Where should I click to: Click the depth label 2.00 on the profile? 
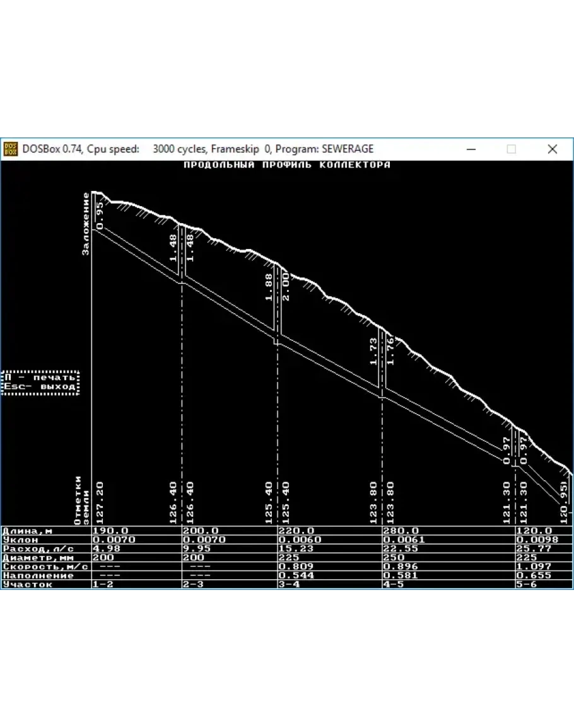(x=285, y=287)
